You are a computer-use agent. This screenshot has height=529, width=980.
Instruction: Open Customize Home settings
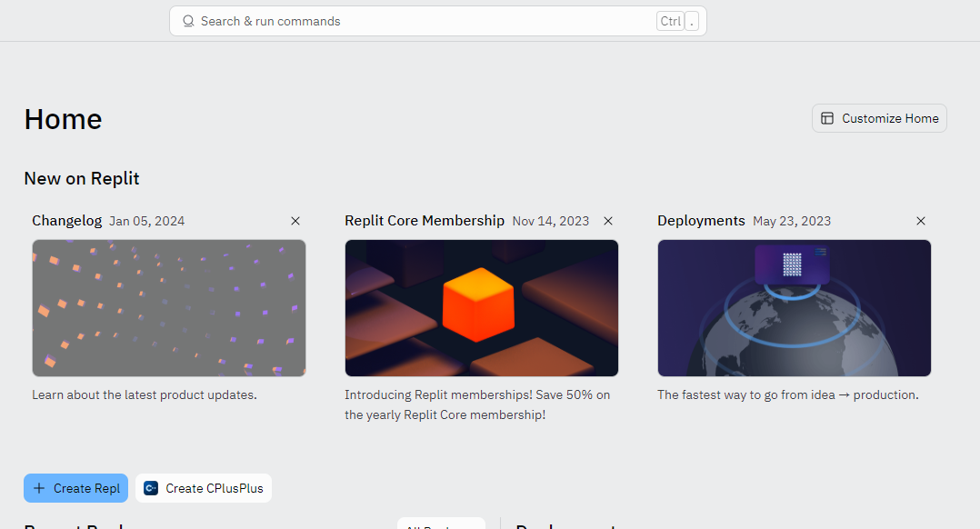[879, 118]
